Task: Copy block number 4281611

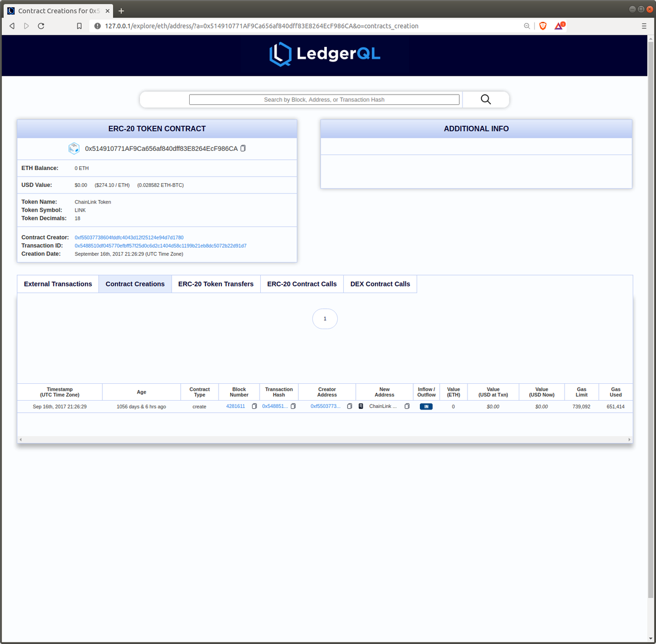Action: coord(254,406)
